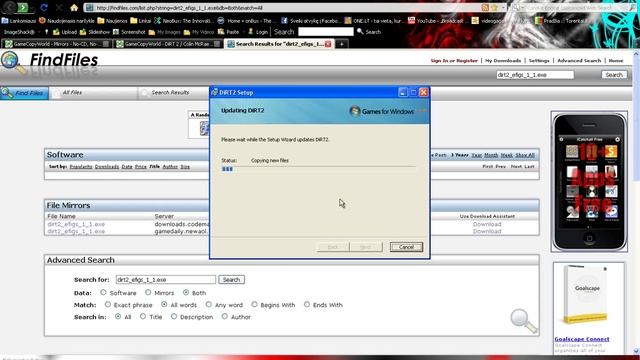Open the Goalscape Connect ad link
The image size is (640, 360).
point(582,339)
